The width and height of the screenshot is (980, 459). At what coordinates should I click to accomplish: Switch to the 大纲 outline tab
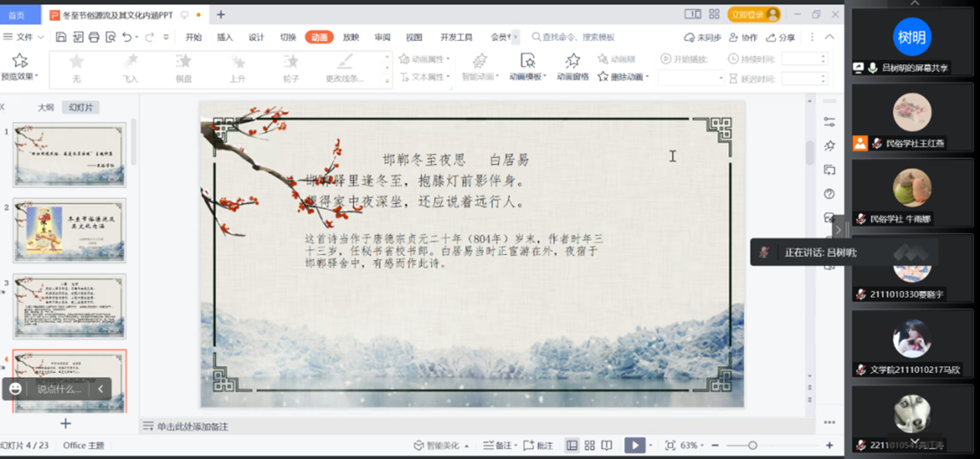click(x=46, y=107)
